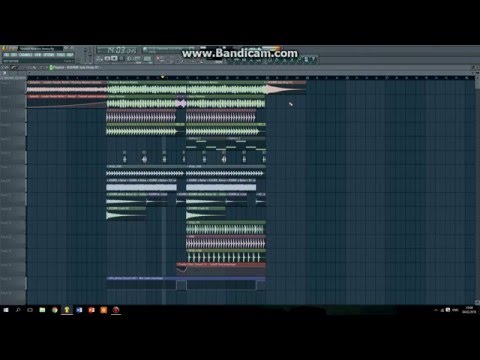Select the small purple clip between bass clips
The height and width of the screenshot is (360, 480).
point(181,103)
